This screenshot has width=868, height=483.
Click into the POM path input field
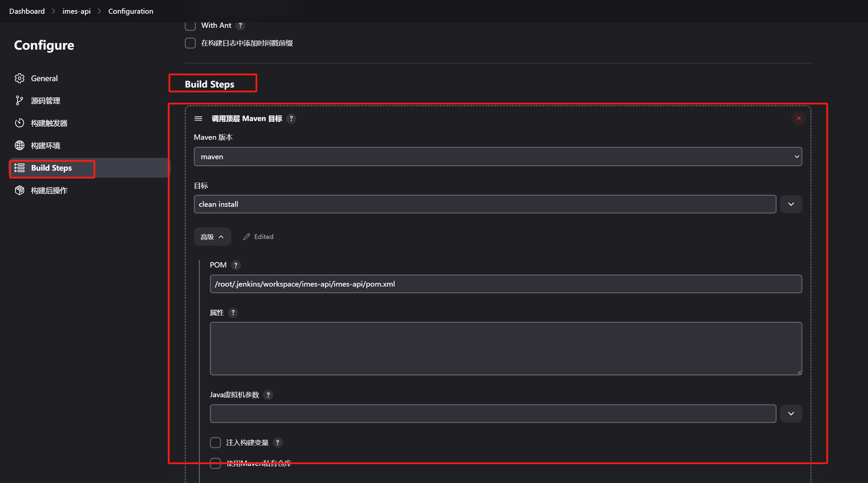click(505, 284)
